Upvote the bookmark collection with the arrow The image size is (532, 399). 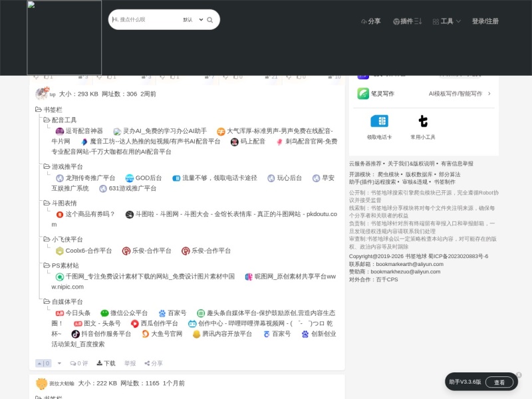click(x=39, y=363)
